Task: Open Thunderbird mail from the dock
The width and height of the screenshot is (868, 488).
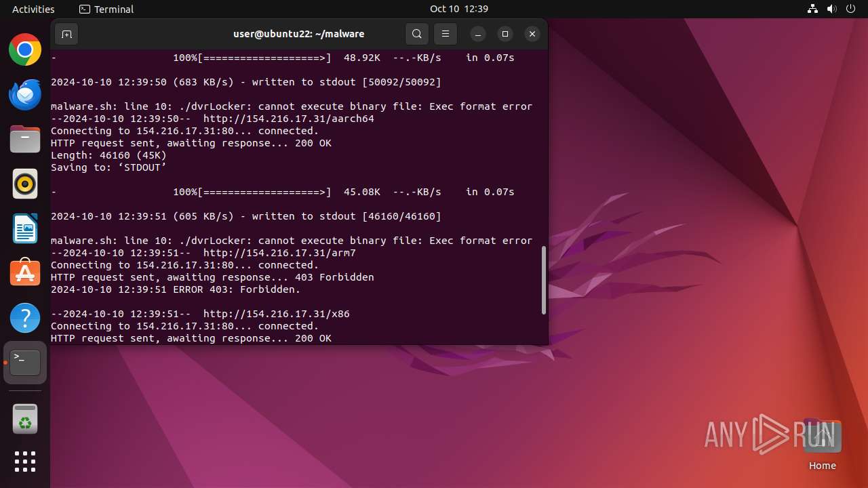Action: (25, 95)
